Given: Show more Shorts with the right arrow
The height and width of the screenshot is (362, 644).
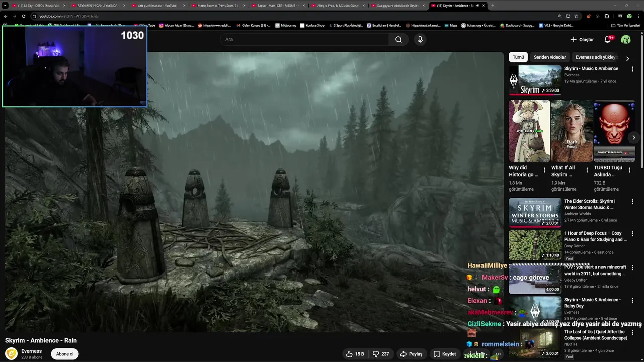Looking at the screenshot, I should (x=634, y=137).
